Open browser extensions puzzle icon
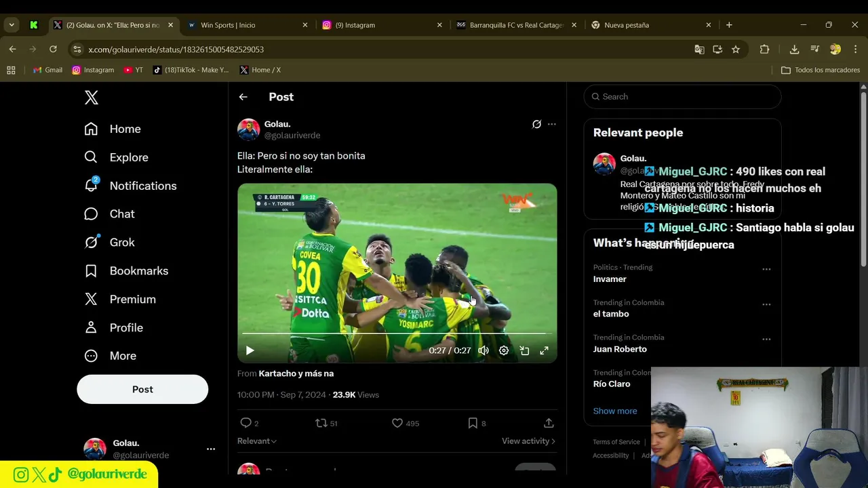The width and height of the screenshot is (868, 488). tap(764, 49)
